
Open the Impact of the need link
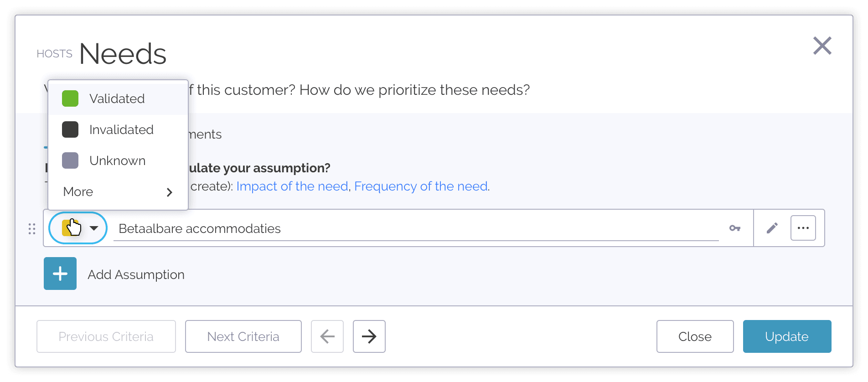point(292,186)
